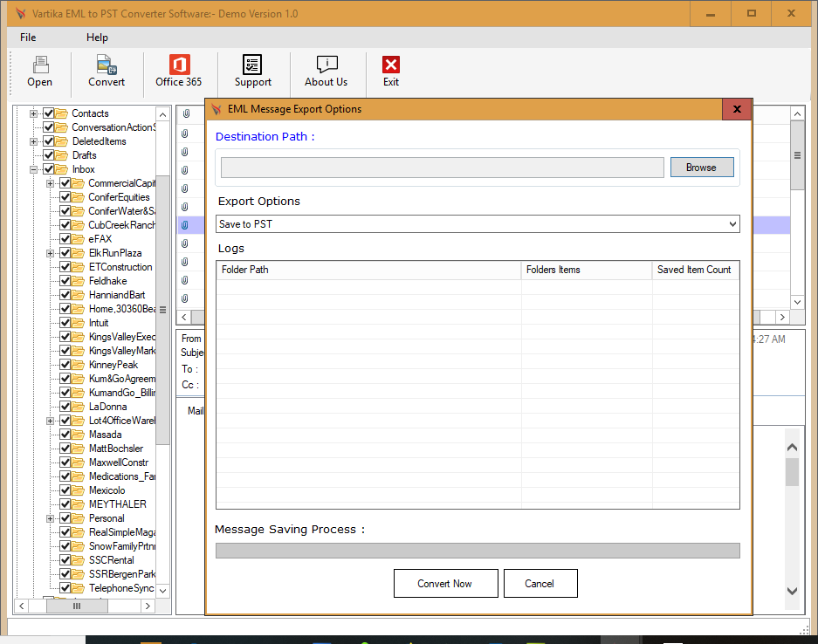Click the message list scroll up arrow
The height and width of the screenshot is (644, 818).
[797, 113]
